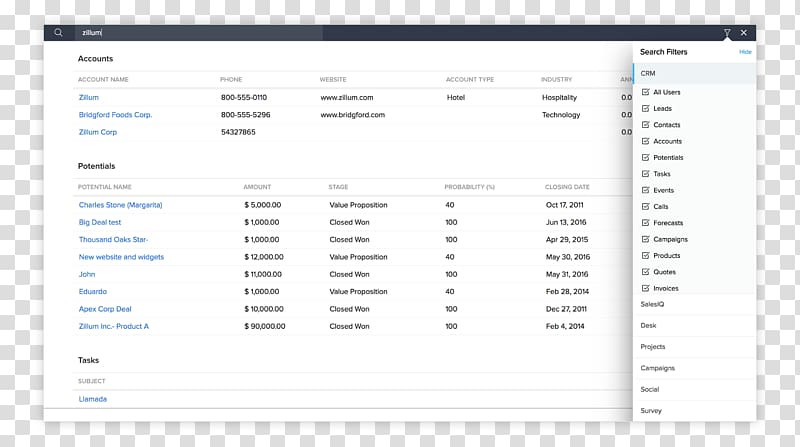Viewport: 800px width, 447px height.
Task: Click the PHONE column header
Action: (231, 80)
